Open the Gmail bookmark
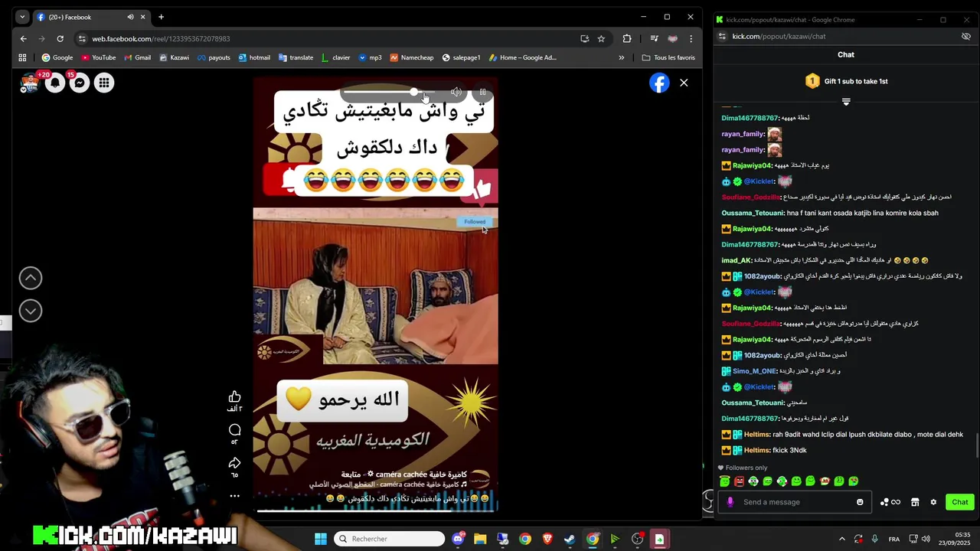This screenshot has width=980, height=551. coord(137,57)
